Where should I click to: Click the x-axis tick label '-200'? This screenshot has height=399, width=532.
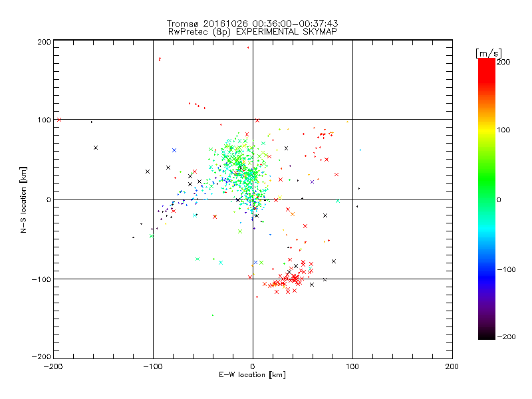click(x=53, y=366)
